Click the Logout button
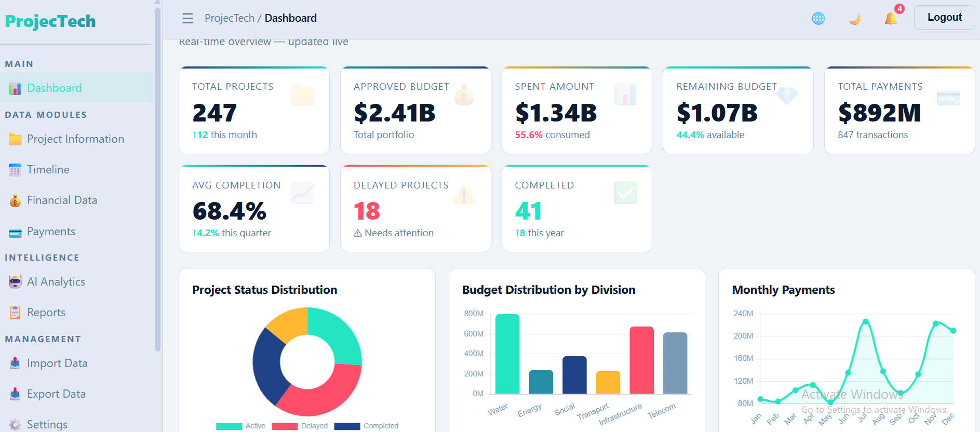Image resolution: width=980 pixels, height=432 pixels. (944, 17)
